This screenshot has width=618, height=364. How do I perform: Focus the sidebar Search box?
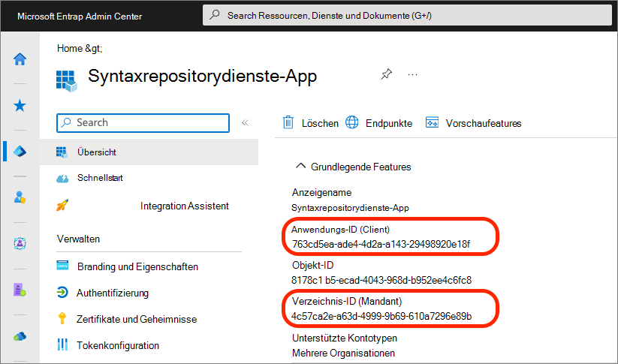pos(143,122)
